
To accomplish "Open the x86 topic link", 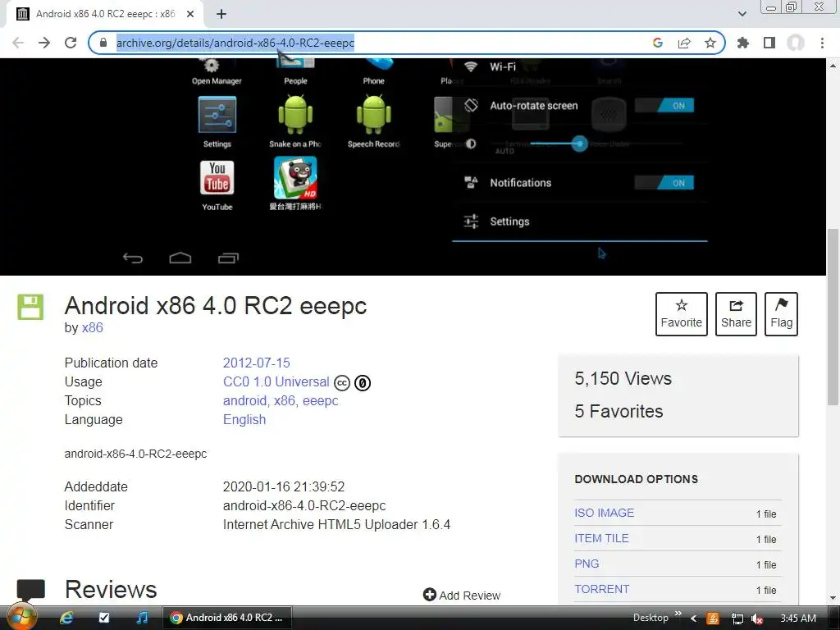I will click(285, 400).
